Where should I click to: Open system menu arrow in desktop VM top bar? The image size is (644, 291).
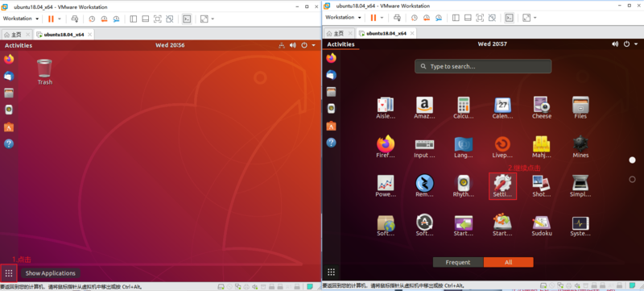314,45
